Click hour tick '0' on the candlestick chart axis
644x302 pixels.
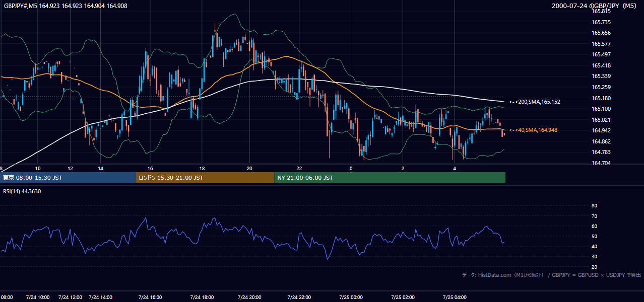(x=351, y=168)
